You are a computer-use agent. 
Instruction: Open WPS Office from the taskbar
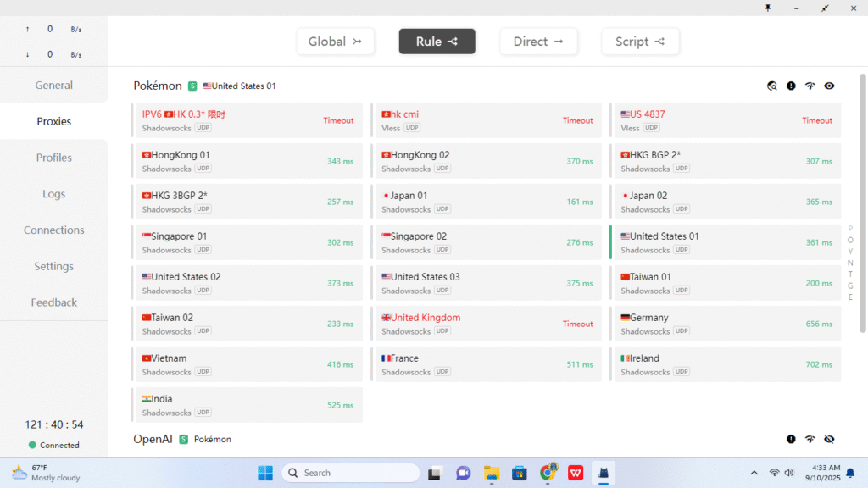(575, 473)
